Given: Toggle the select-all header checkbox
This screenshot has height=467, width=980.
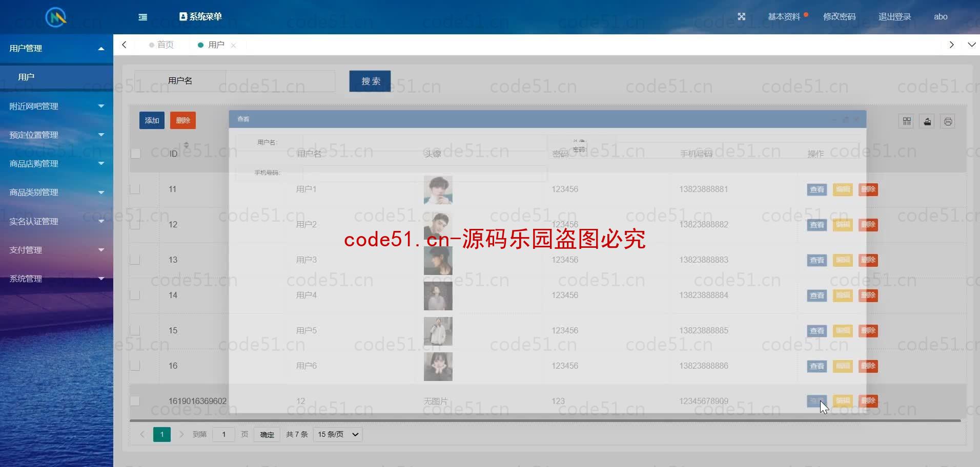Looking at the screenshot, I should [x=135, y=153].
